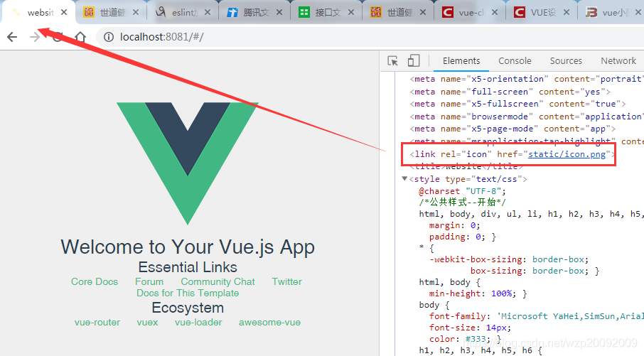Switch to the Console tab
Viewport: 644px width, 356px height.
pos(515,61)
